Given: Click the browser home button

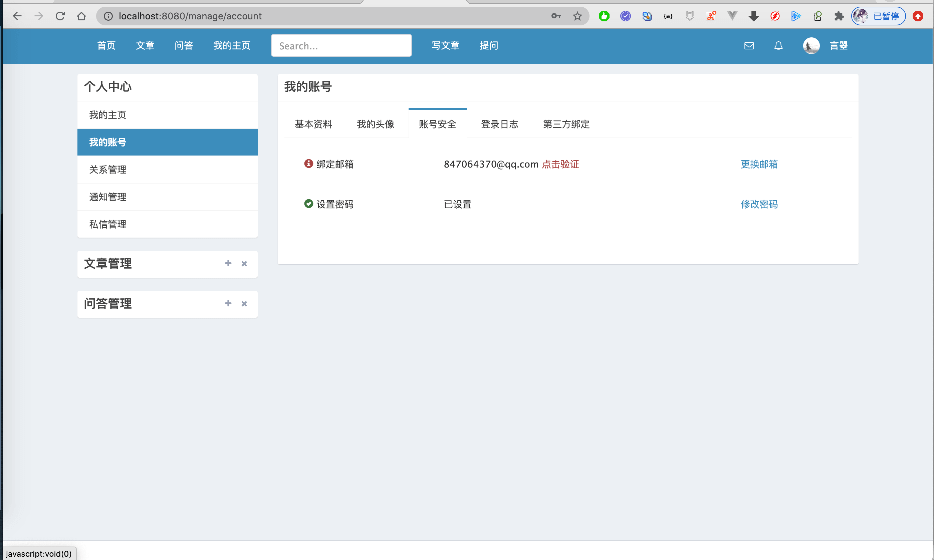Looking at the screenshot, I should (x=81, y=16).
